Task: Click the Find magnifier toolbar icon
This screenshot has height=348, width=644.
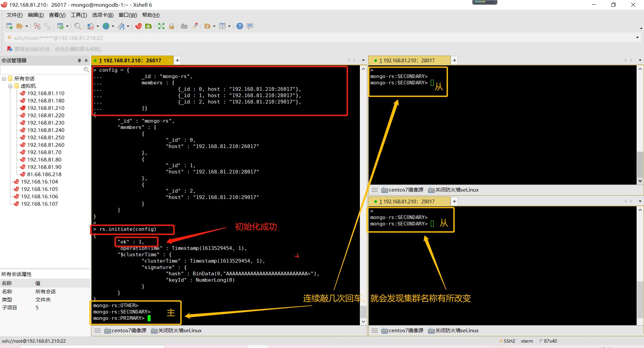Action: (x=77, y=26)
